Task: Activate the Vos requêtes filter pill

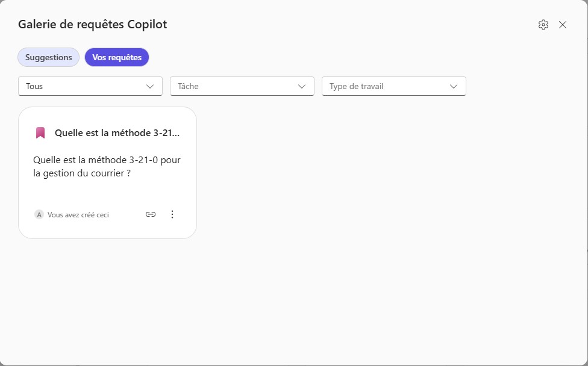Action: click(116, 57)
